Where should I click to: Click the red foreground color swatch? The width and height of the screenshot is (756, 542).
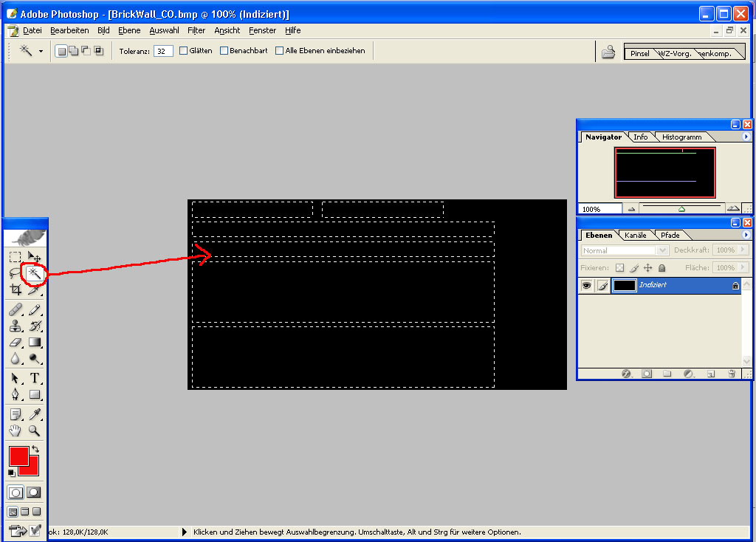[18, 455]
